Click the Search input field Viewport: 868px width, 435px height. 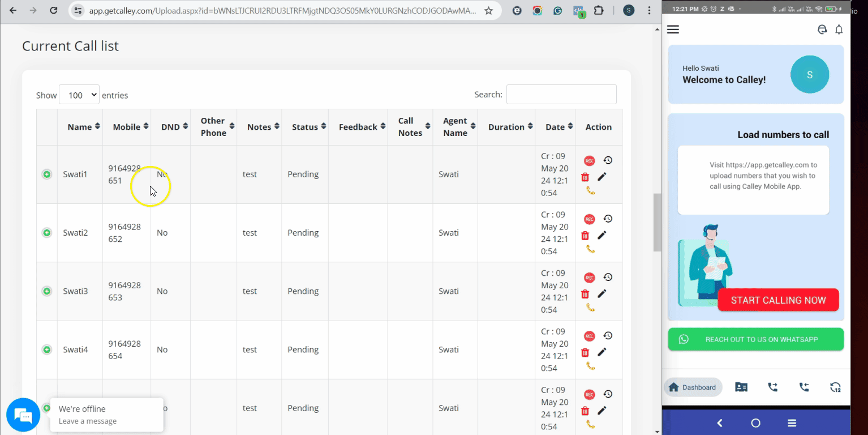tap(561, 95)
